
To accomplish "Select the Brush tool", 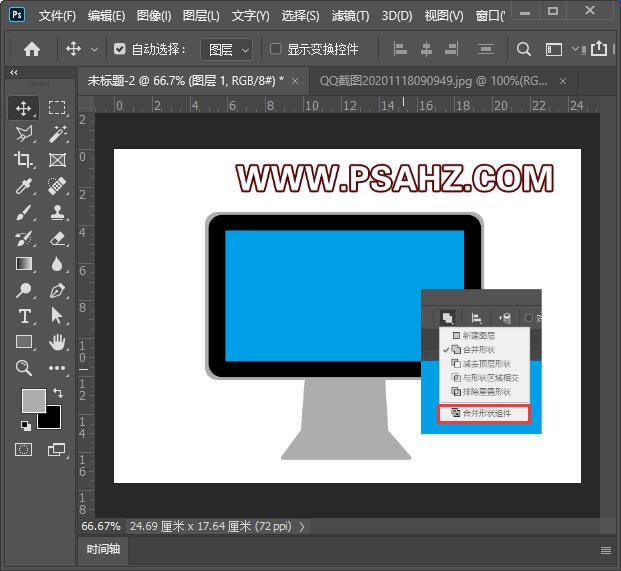I will [x=24, y=212].
